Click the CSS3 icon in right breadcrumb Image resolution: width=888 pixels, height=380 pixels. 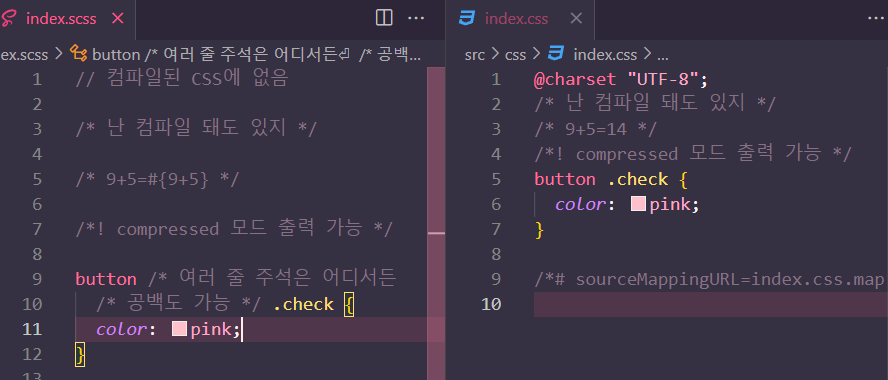(556, 54)
